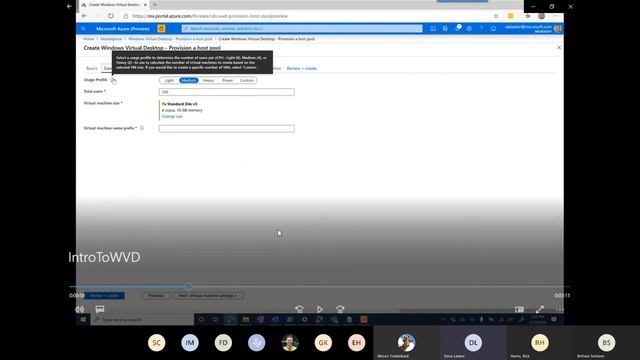
Task: Close the Provision a host pool blade
Action: click(x=559, y=48)
